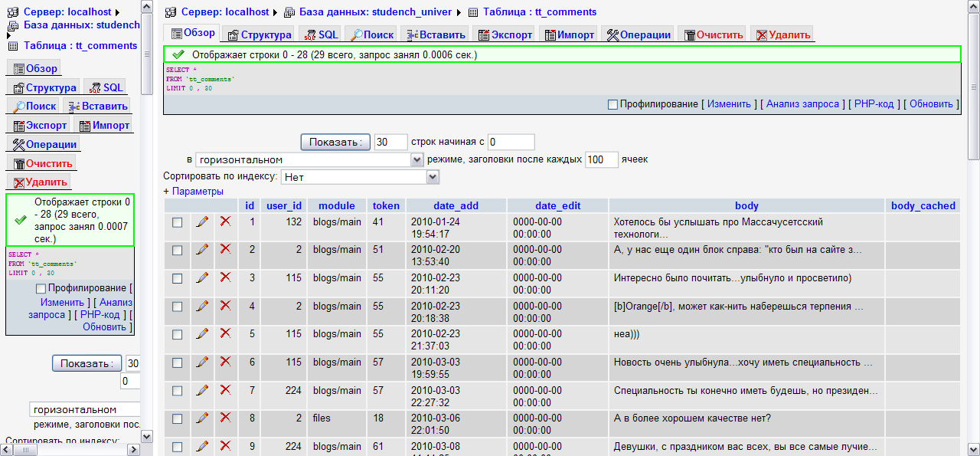Screen dimensions: 980x456
Task: Click the red X delete icon for row 3
Action: [x=225, y=277]
